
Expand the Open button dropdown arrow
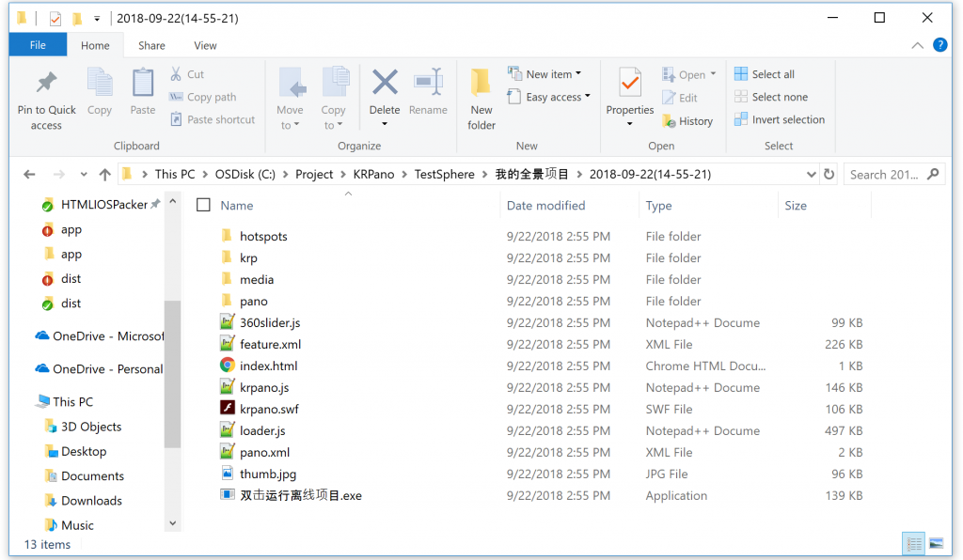[713, 74]
